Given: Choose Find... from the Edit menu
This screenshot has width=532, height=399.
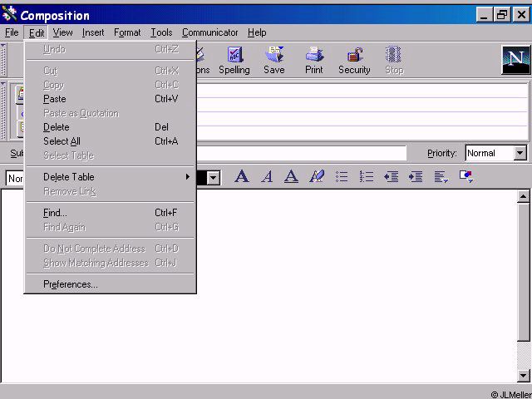Looking at the screenshot, I should pyautogui.click(x=110, y=213).
